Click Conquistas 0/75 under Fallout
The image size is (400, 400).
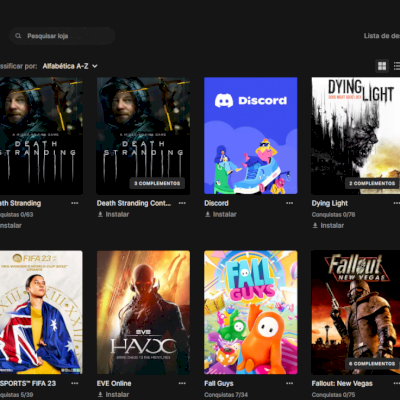pyautogui.click(x=333, y=395)
